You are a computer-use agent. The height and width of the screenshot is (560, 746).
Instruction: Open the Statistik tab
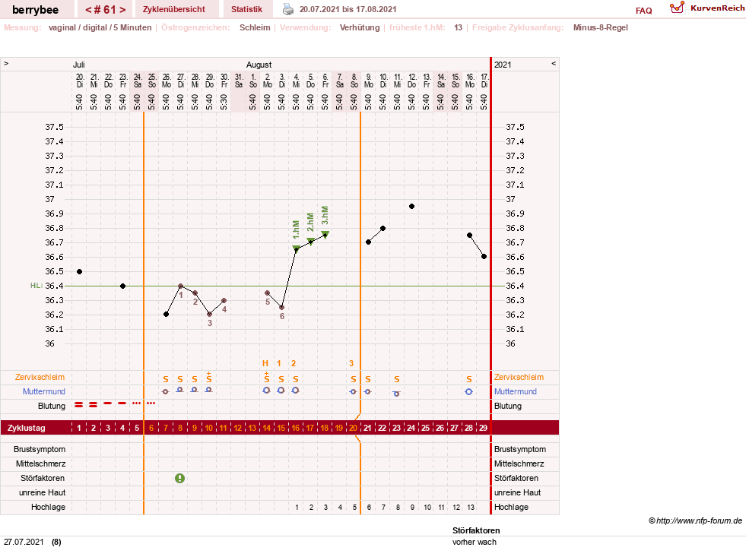click(x=246, y=9)
